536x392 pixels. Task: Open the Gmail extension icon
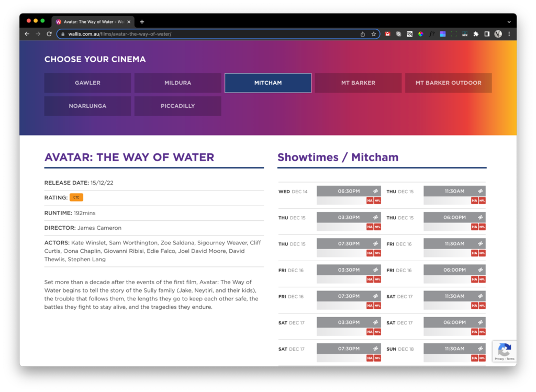coord(387,34)
